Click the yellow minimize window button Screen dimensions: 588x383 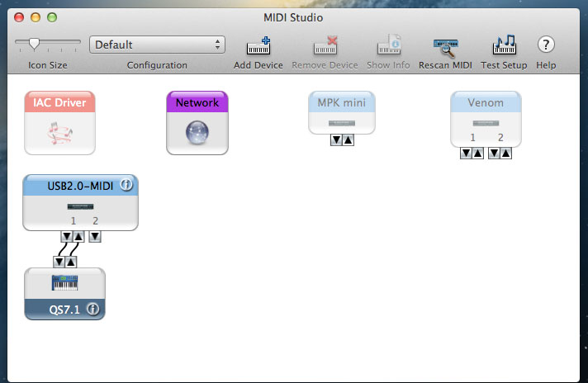tap(36, 17)
